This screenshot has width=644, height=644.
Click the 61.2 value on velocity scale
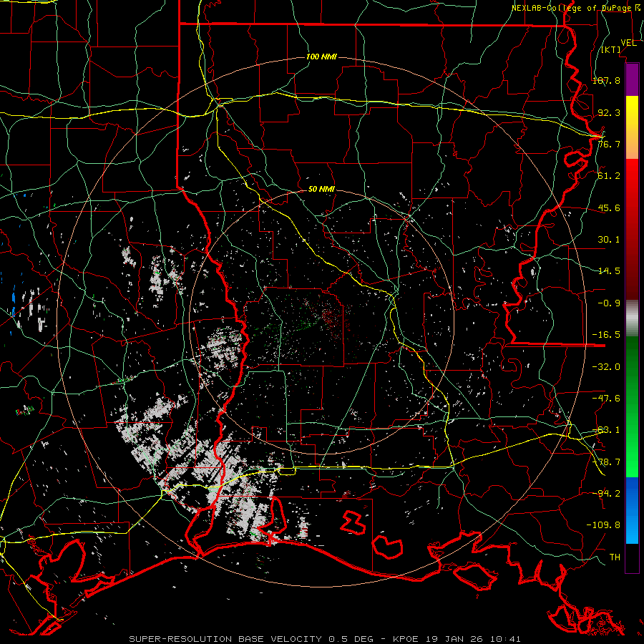[609, 176]
